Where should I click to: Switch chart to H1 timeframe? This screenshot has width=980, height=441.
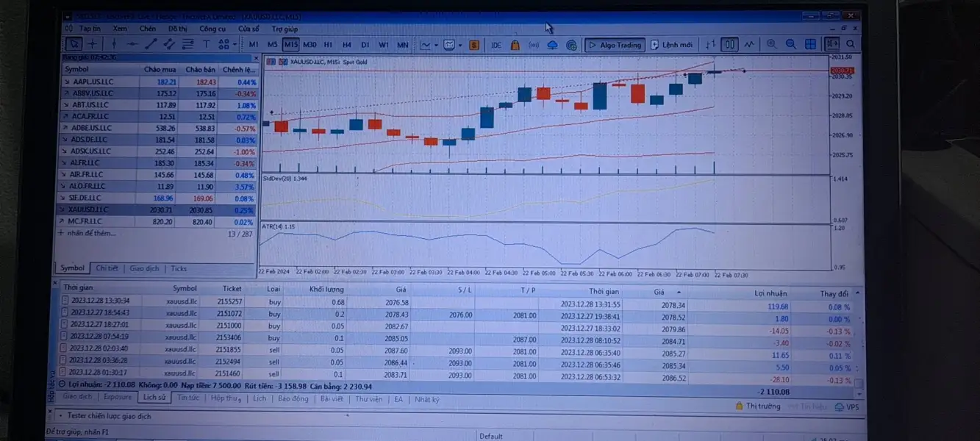click(x=328, y=45)
